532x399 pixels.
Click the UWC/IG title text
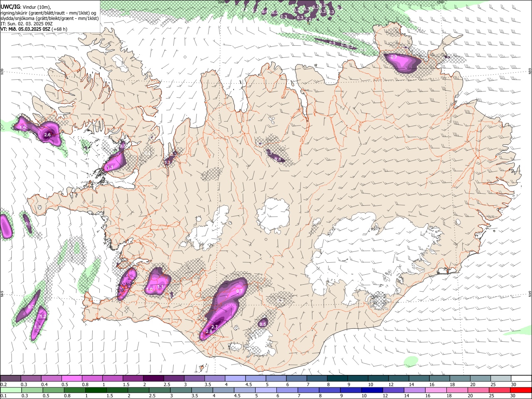pos(10,7)
